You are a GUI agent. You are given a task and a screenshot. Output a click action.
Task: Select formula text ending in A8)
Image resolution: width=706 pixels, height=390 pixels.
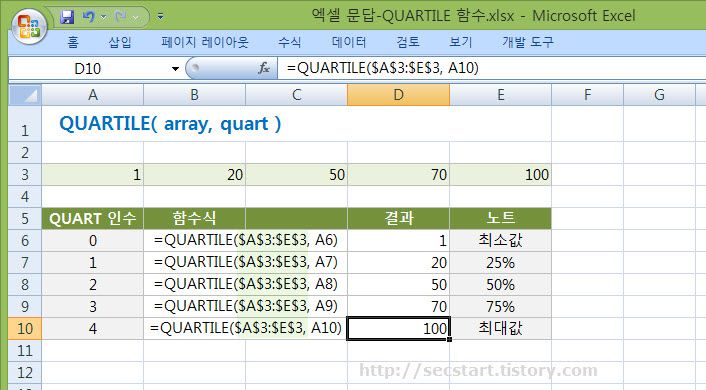click(x=246, y=284)
